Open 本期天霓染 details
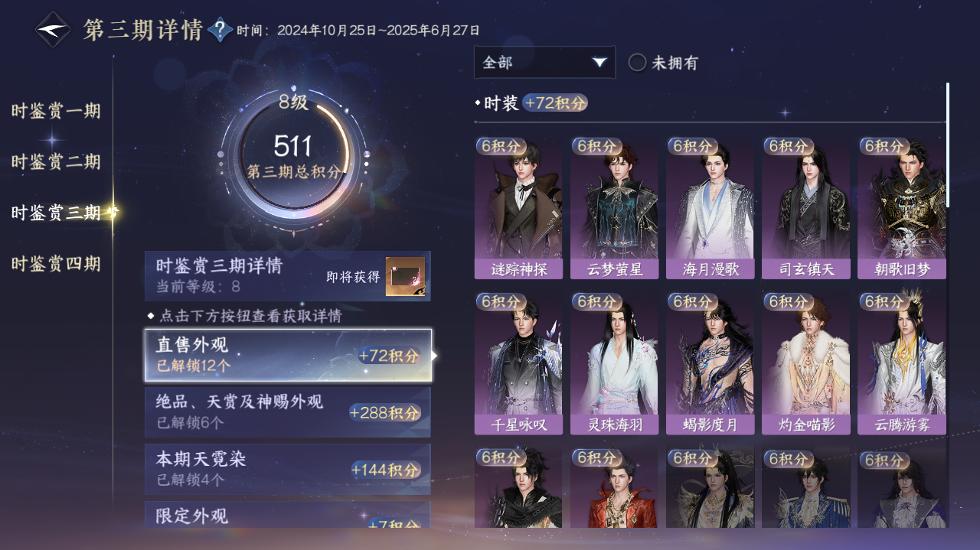 click(x=288, y=469)
